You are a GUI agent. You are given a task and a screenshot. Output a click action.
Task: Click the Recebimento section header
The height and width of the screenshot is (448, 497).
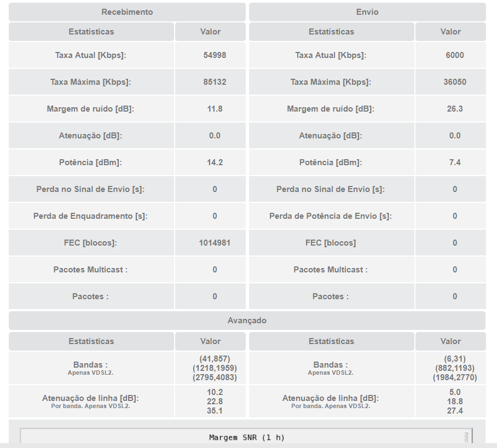click(x=127, y=12)
